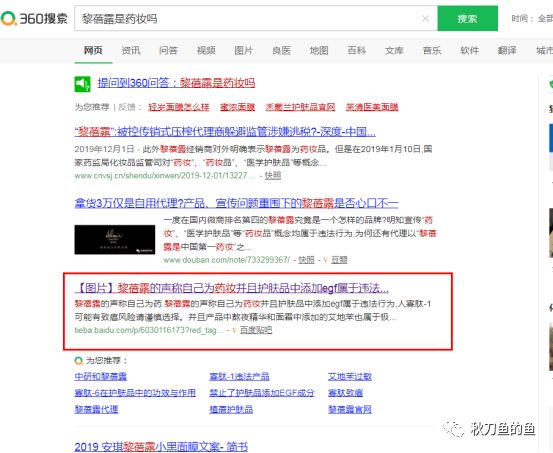Click related search 寡肽致癌
553x453 pixels.
(x=345, y=393)
